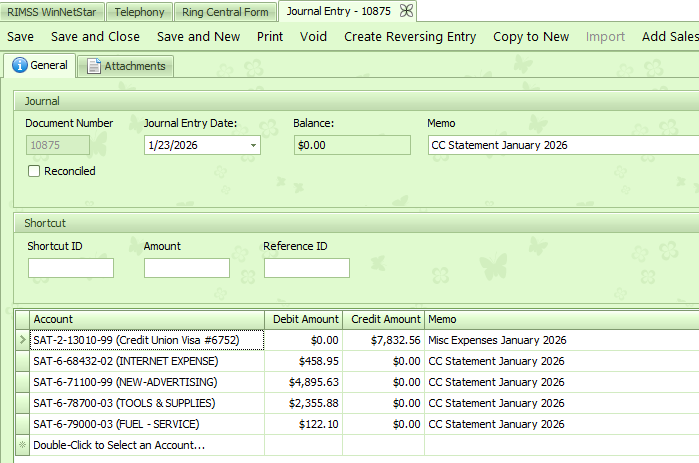The image size is (699, 463).
Task: Click the row selector beside TOOLS & SUPPLIES
Action: click(x=23, y=403)
